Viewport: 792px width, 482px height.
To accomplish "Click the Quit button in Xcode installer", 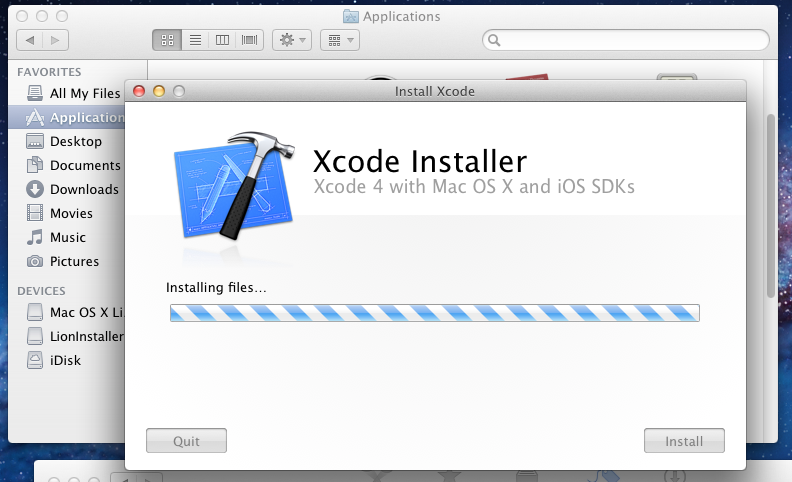I will tap(186, 441).
